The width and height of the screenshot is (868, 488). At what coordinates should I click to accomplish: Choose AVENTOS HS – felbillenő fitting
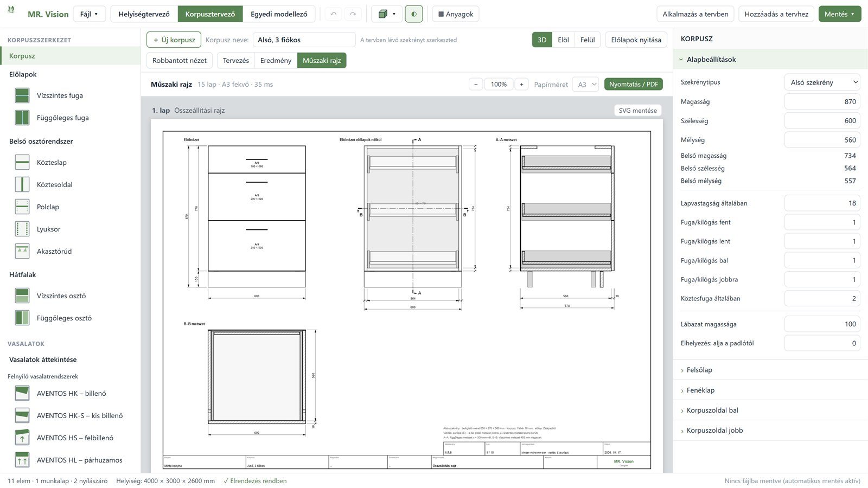71,438
